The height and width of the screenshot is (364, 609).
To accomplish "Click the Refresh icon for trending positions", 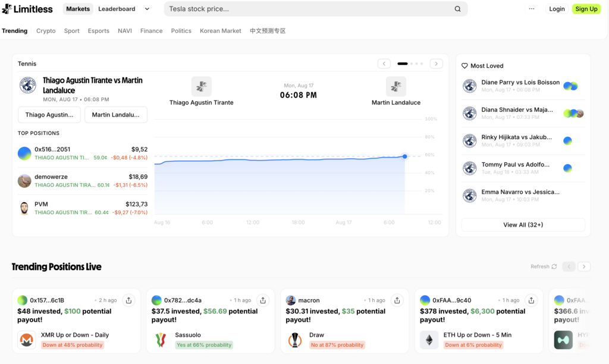I will (554, 266).
